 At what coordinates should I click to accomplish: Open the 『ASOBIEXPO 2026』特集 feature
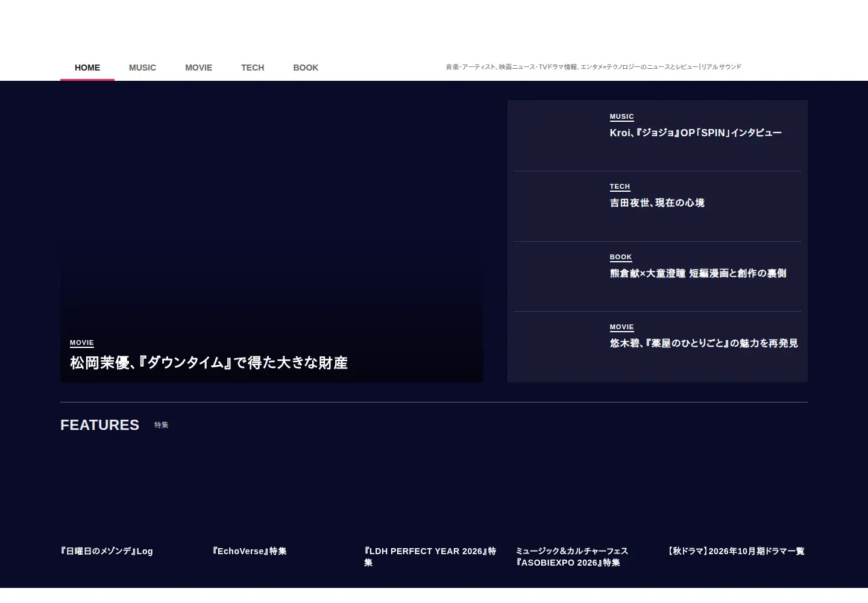click(x=572, y=557)
